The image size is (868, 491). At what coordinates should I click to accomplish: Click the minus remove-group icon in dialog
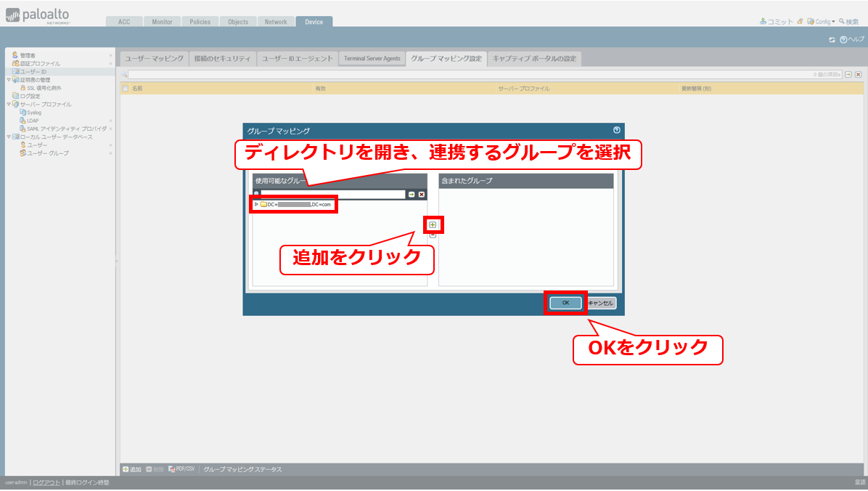pos(433,235)
